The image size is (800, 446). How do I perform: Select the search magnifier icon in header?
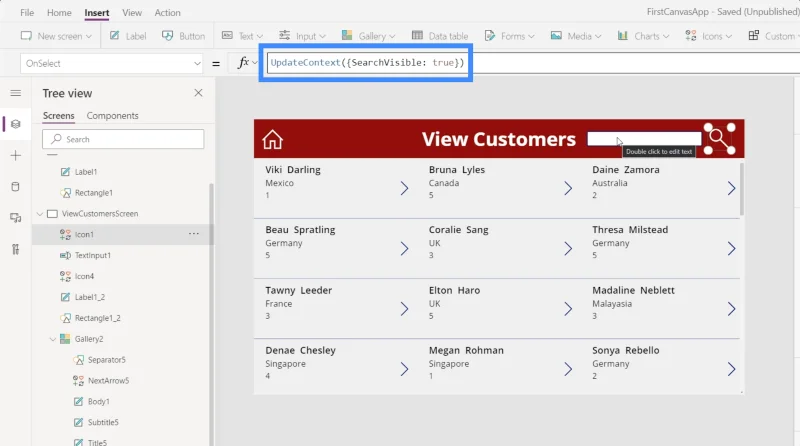(x=719, y=139)
